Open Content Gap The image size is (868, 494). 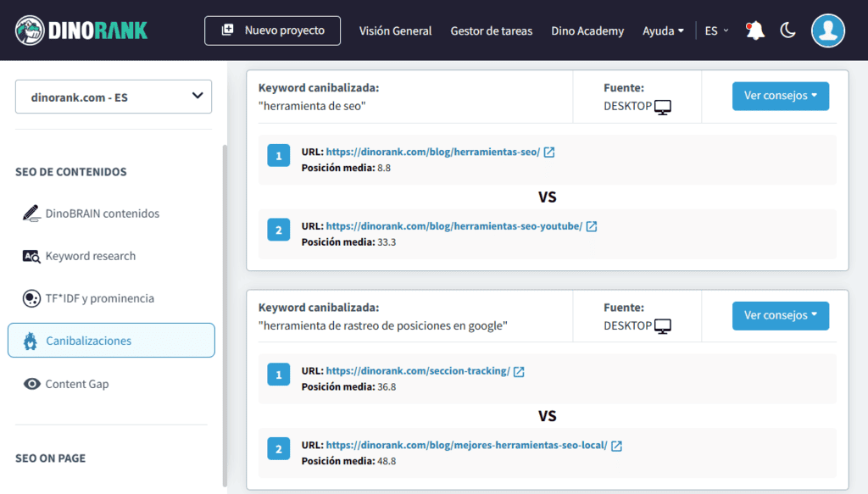(x=77, y=384)
